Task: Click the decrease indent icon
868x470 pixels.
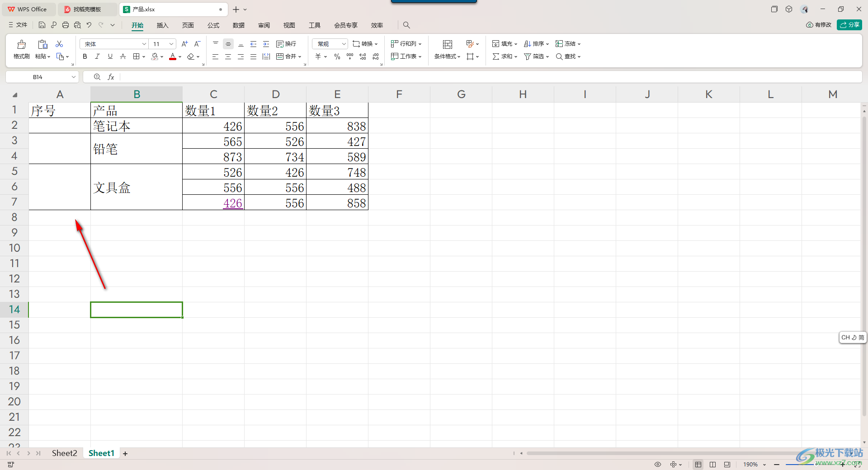Action: [254, 44]
